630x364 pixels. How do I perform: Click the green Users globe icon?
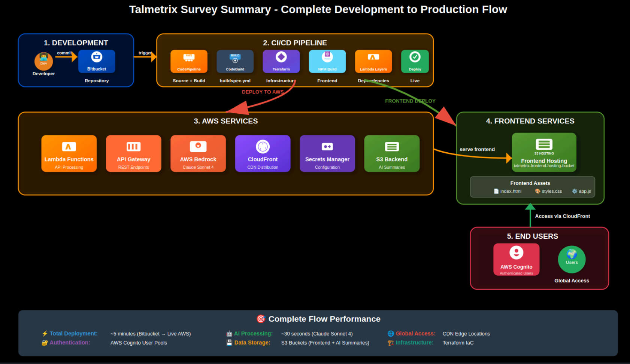572,259
